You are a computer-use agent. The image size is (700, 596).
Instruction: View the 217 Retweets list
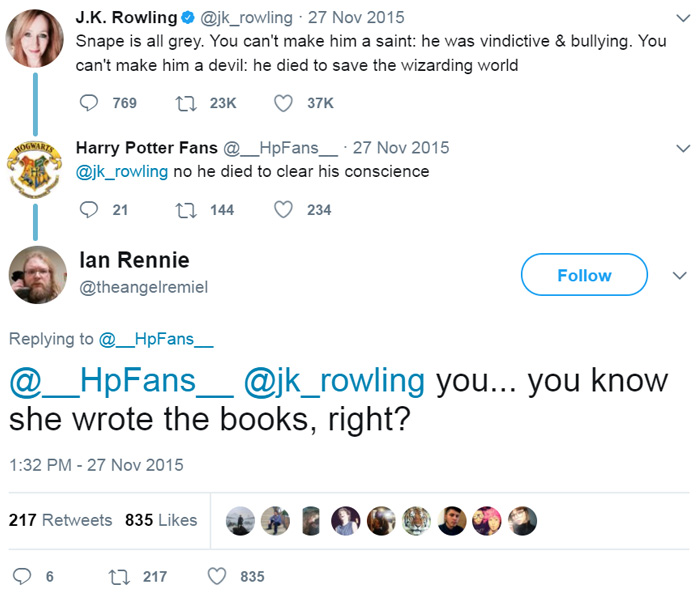pos(60,520)
